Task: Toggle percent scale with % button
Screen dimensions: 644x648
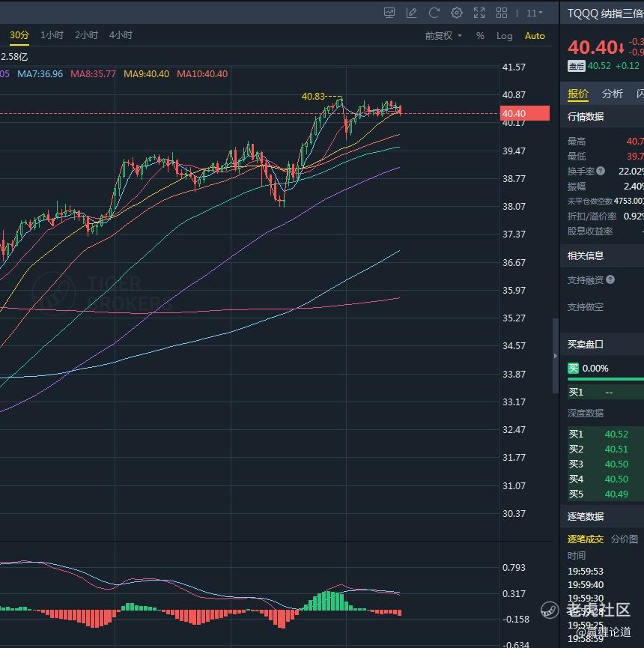Action: (x=480, y=36)
